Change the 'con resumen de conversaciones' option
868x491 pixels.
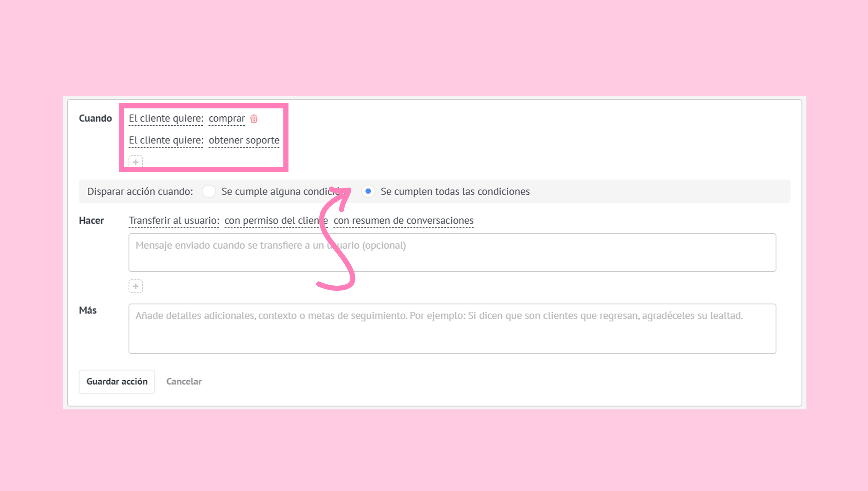coord(403,221)
